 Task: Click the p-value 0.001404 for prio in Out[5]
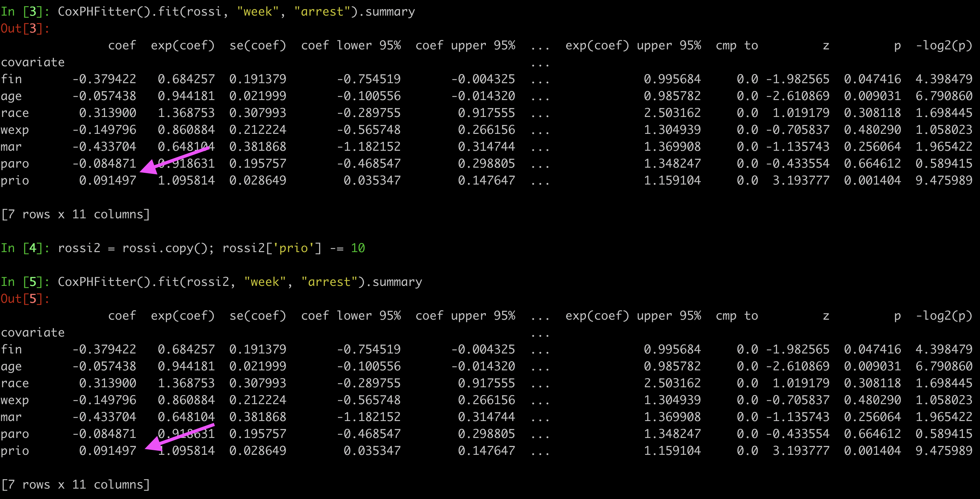pyautogui.click(x=872, y=451)
